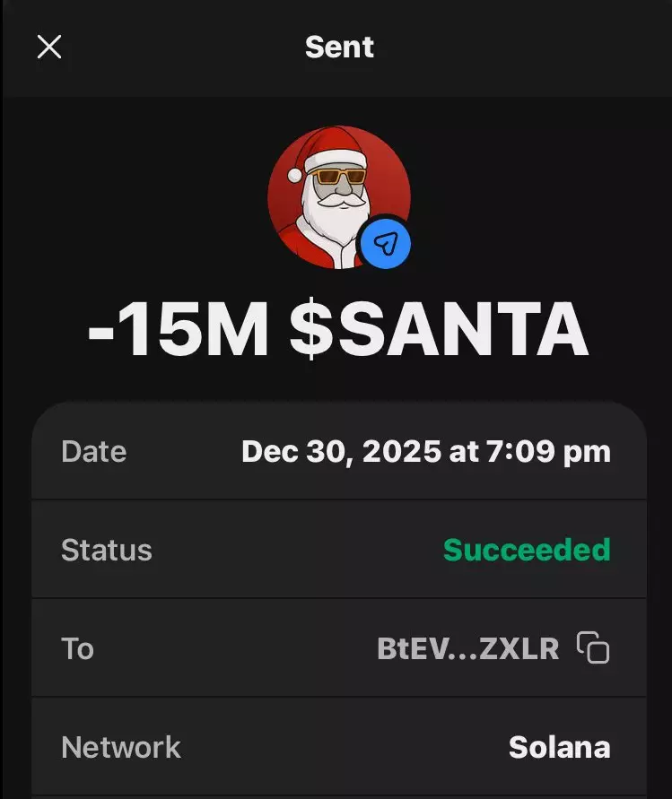The height and width of the screenshot is (799, 672).
Task: Select the Network row label
Action: (x=120, y=747)
